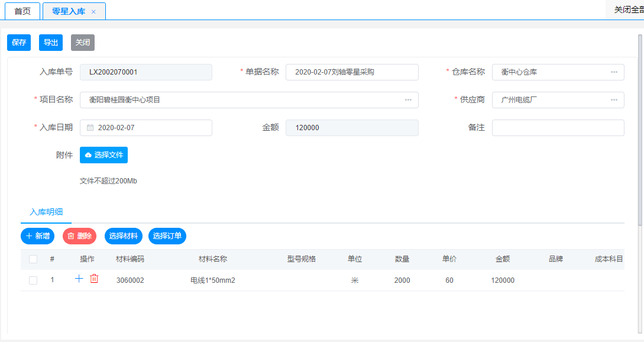The image size is (644, 342).
Task: Switch to the 首页 tab
Action: pos(22,11)
